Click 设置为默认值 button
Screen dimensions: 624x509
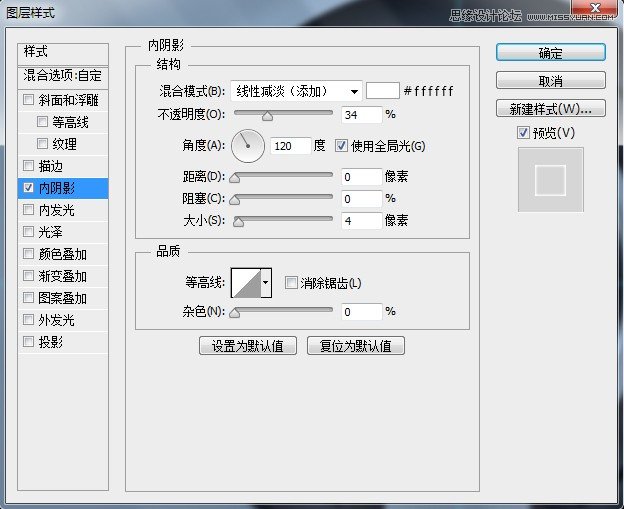pos(248,345)
